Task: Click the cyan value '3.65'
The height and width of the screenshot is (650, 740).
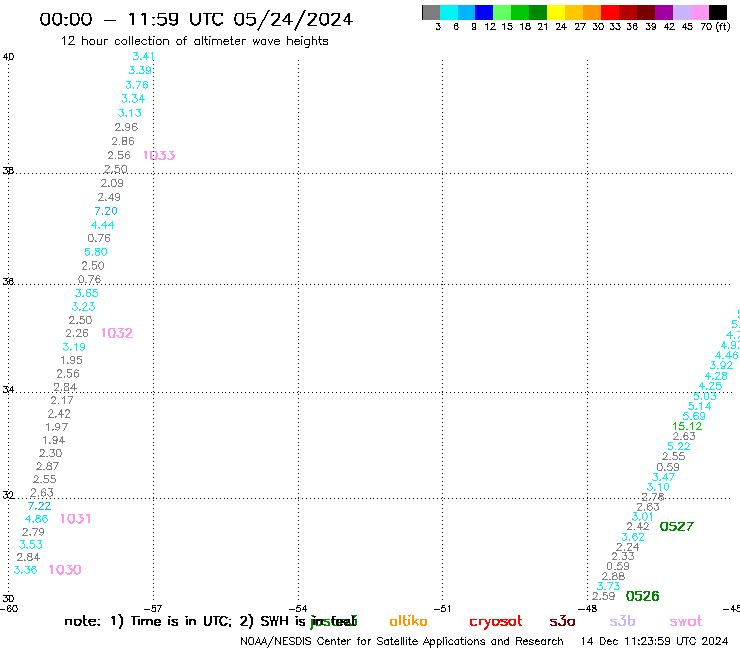Action: tap(87, 293)
